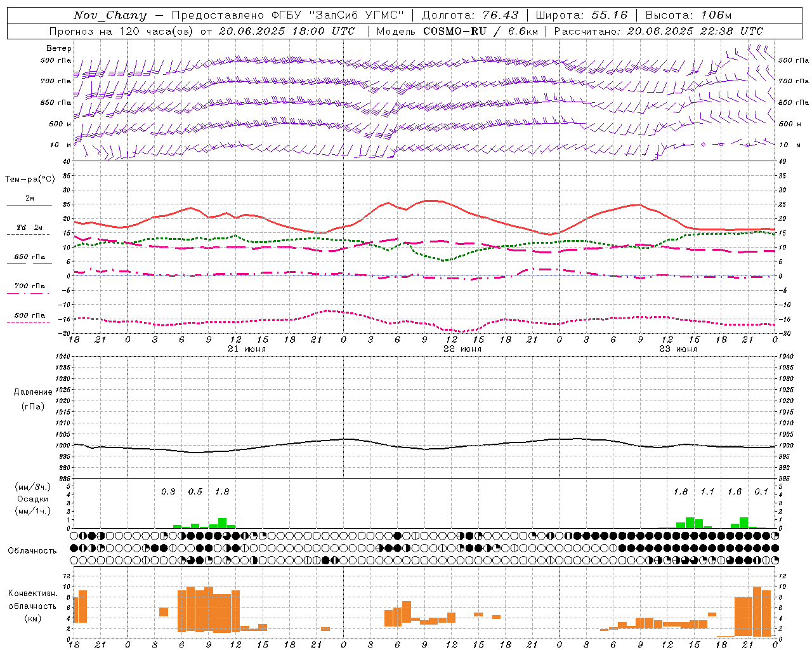The width and height of the screenshot is (812, 650).
Task: Click the 0.1 precipitation amount
Action: pyautogui.click(x=761, y=491)
